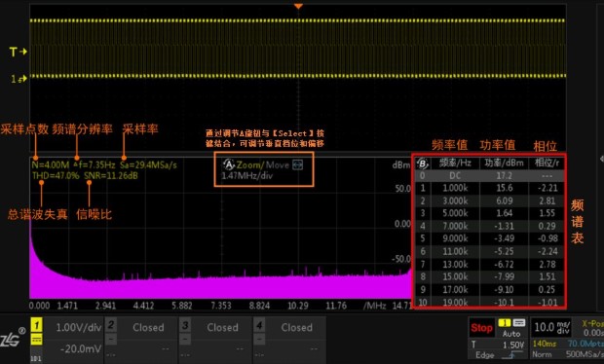Click the THD=47.0% readout

[56, 176]
